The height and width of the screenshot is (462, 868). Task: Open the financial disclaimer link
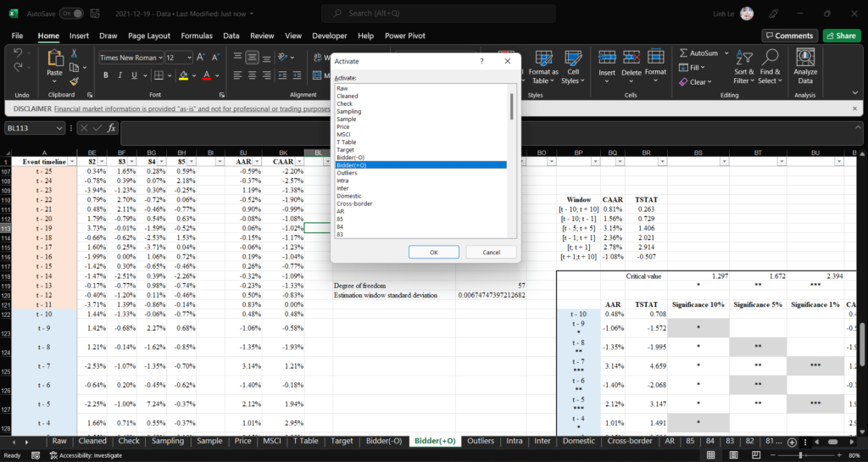(192, 109)
